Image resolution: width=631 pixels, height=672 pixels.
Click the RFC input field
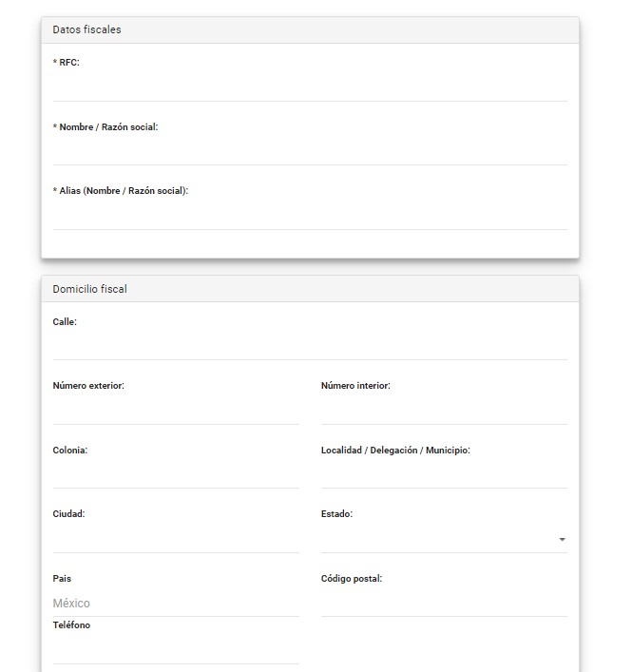[310, 88]
